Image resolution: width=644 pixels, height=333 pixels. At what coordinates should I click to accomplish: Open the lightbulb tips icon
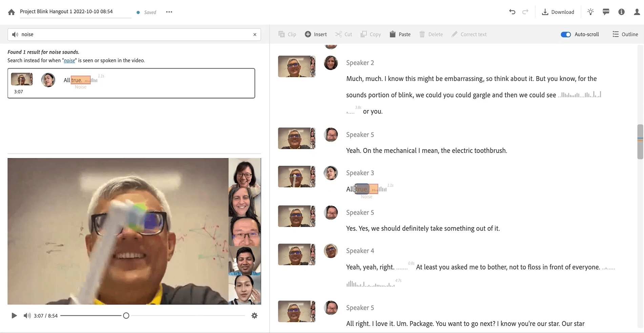[590, 12]
